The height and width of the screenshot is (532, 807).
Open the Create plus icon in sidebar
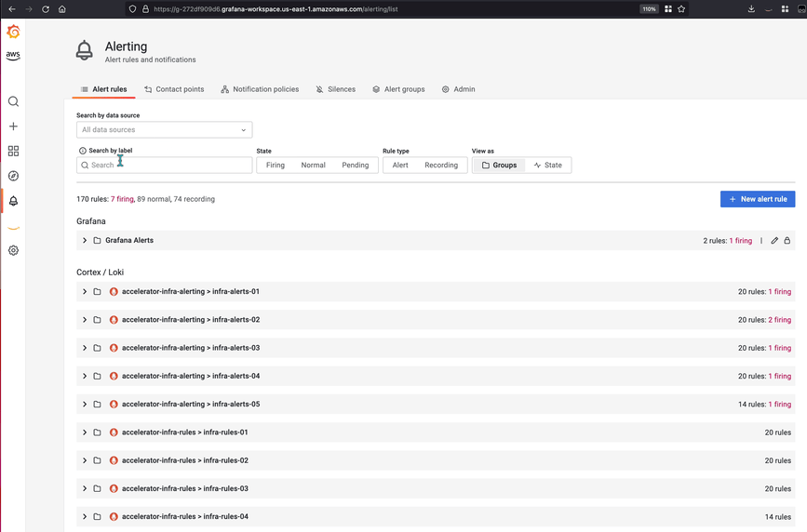13,126
